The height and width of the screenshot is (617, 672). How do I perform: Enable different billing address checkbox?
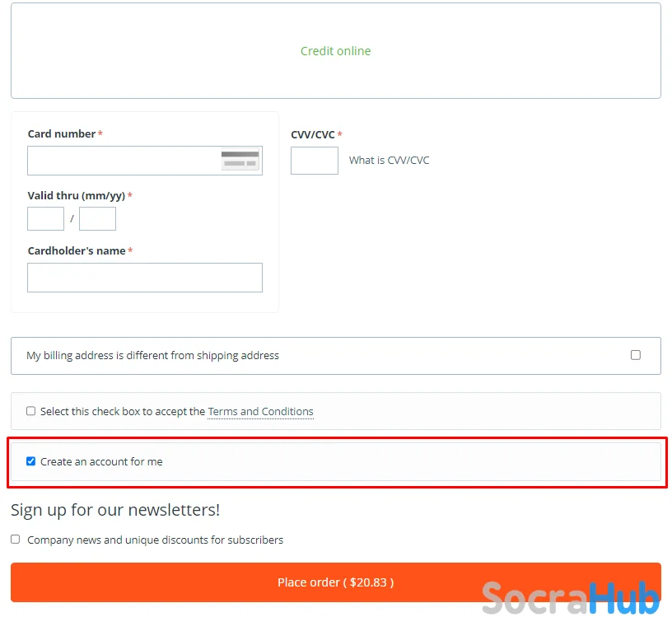click(636, 355)
